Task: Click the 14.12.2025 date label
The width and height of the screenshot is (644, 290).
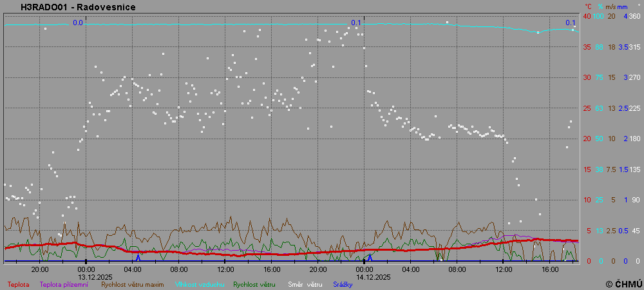Action: pyautogui.click(x=374, y=276)
